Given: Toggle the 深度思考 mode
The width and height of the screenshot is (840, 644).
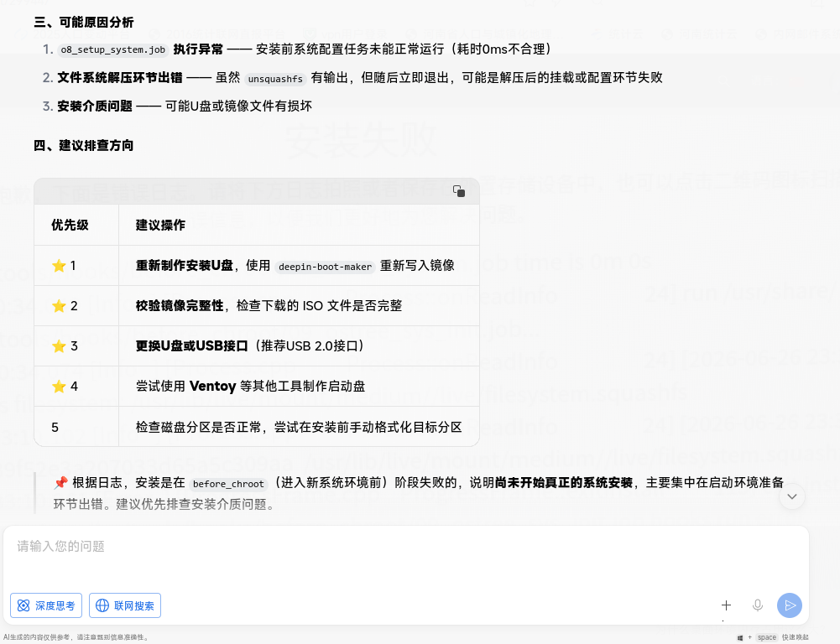Looking at the screenshot, I should (46, 605).
